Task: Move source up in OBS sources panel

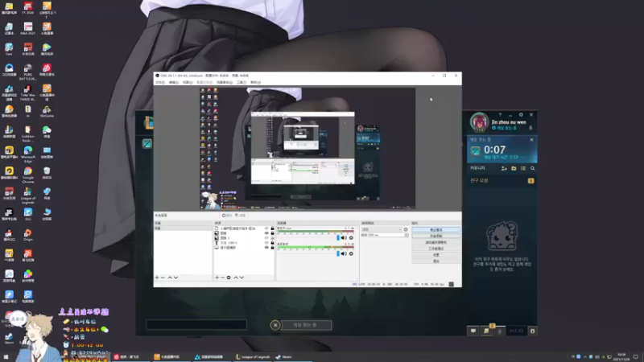Action: (236, 278)
